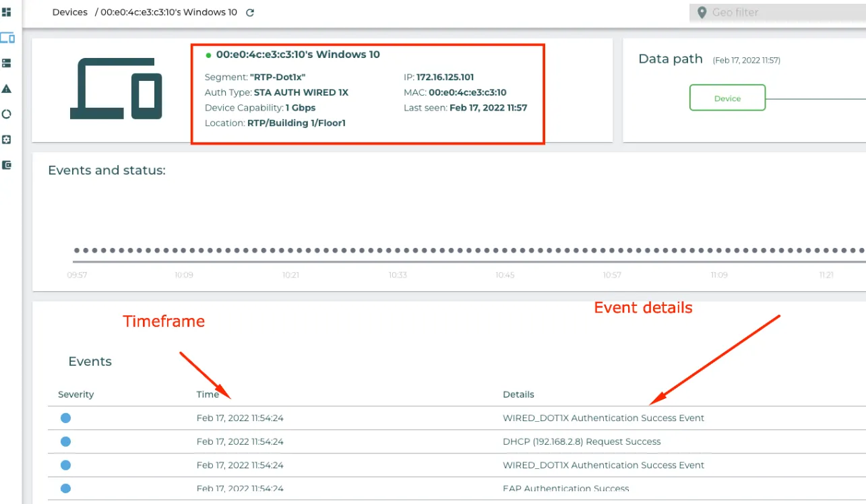Click the 10:21 timeline label

pyautogui.click(x=291, y=275)
